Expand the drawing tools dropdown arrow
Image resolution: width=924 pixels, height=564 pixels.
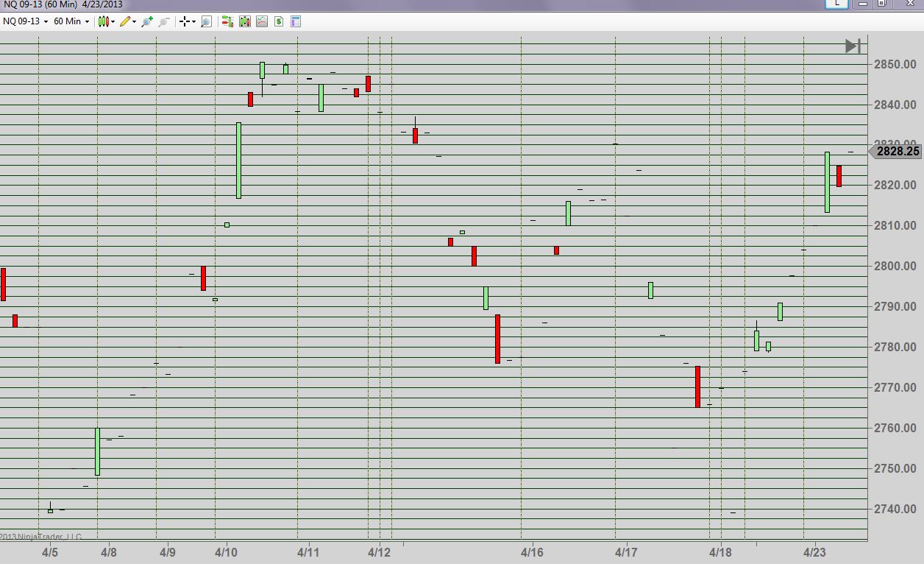pyautogui.click(x=134, y=21)
